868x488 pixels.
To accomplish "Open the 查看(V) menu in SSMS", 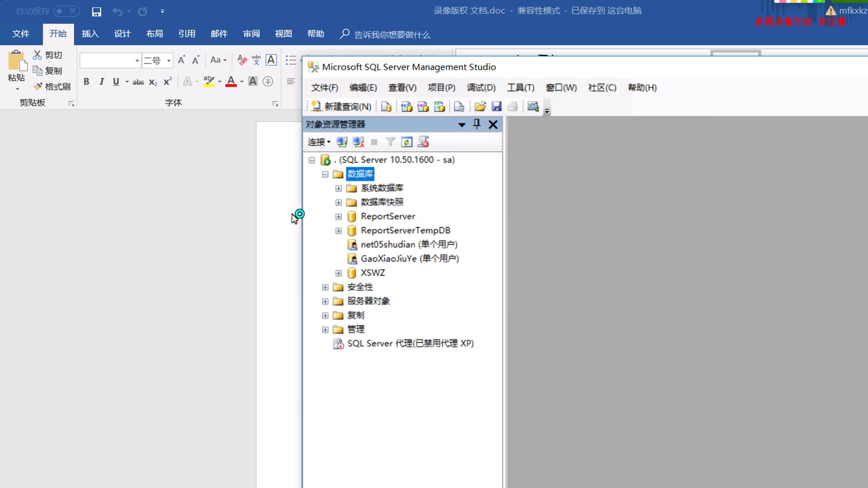I will click(x=402, y=87).
